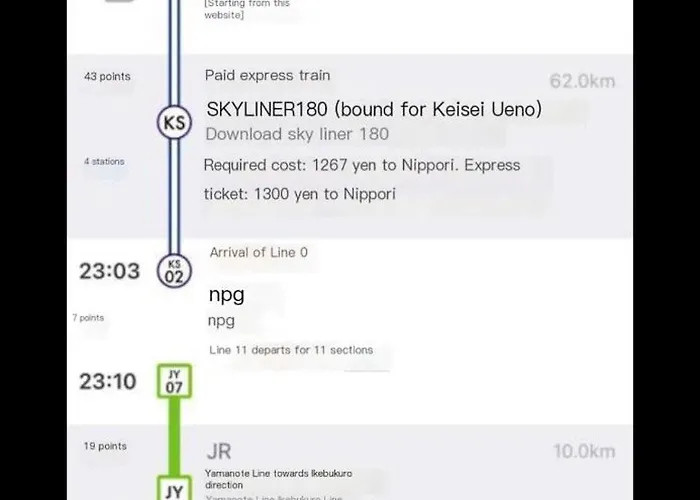The image size is (700, 500).
Task: Click Arrival of Line 0 text
Action: coord(258,253)
